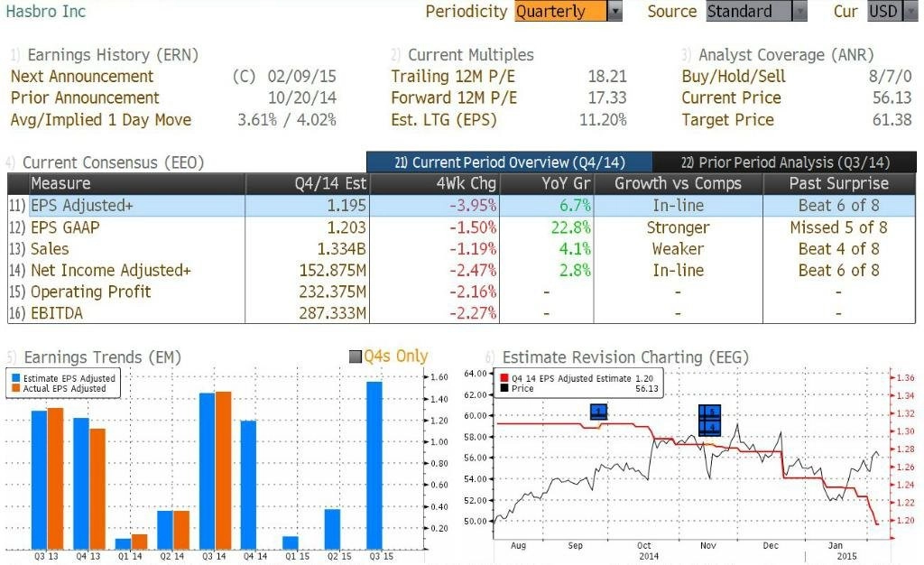Click the lower November event marker labeled 4
Image resolution: width=924 pixels, height=565 pixels.
709,427
